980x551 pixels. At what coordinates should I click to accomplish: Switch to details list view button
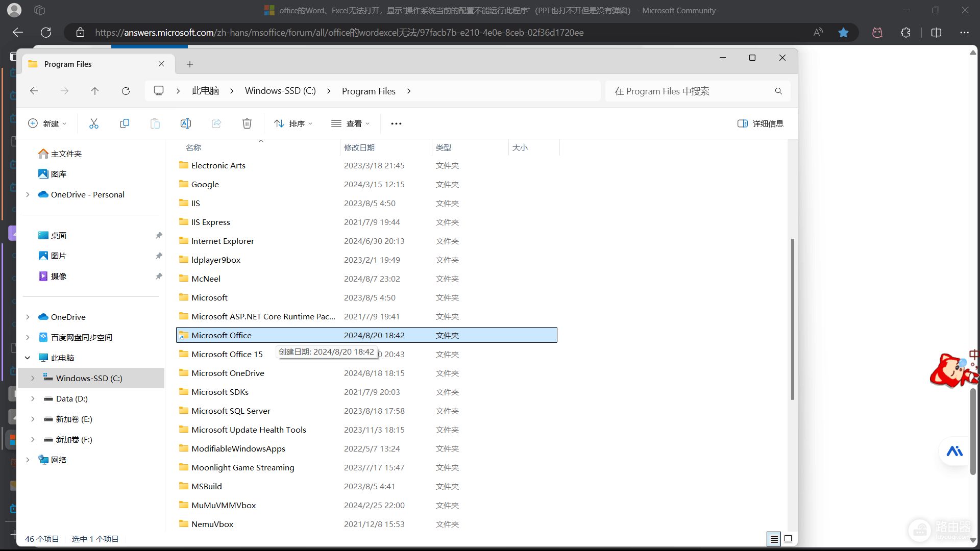(x=774, y=539)
